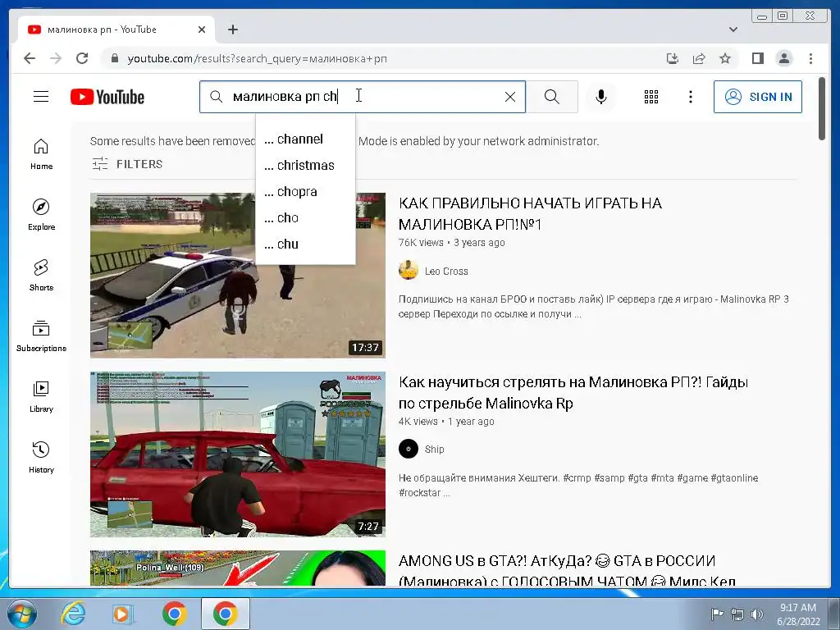Click '76K views' under the first video

[x=421, y=243]
